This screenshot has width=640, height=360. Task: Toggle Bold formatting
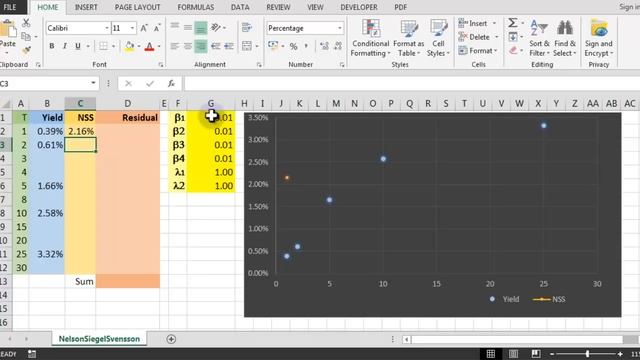coord(52,46)
